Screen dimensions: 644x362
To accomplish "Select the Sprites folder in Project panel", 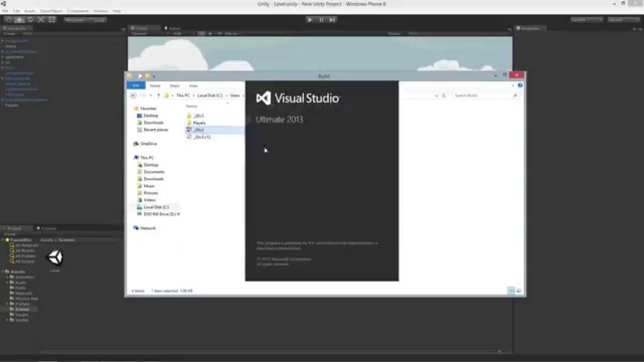I will [20, 320].
